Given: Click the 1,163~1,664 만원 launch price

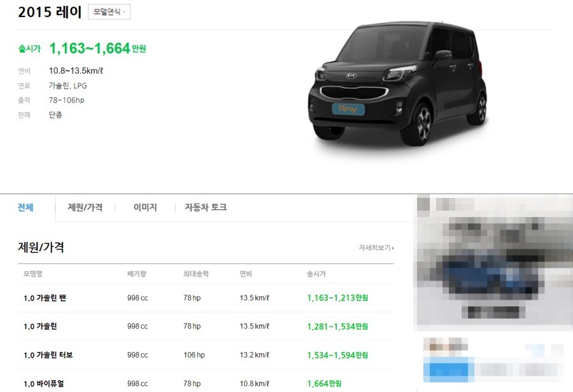Looking at the screenshot, I should point(97,48).
